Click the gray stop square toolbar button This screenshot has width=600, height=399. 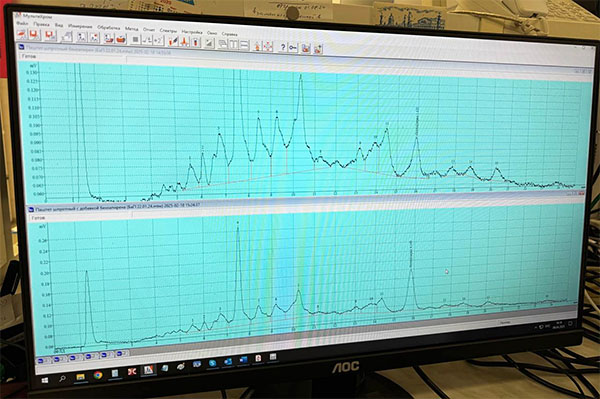click(135, 39)
